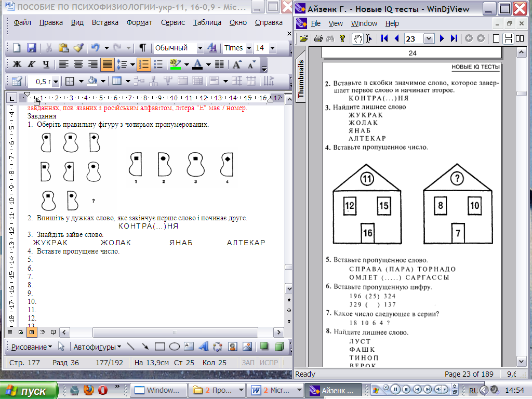The width and height of the screenshot is (532, 399).
Task: Paste clipboard contents in Word
Action: pos(63,48)
